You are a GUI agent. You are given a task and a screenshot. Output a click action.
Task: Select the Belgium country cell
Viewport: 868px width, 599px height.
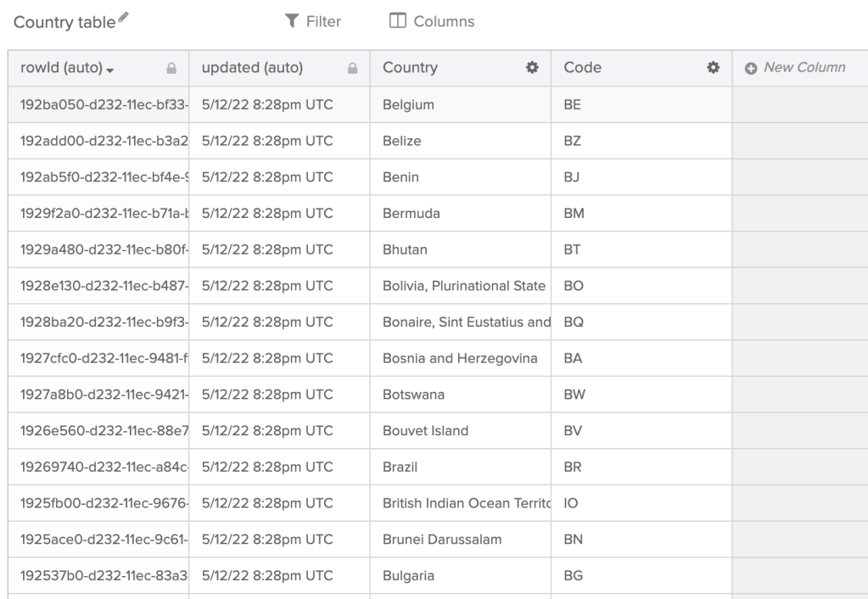pos(460,104)
